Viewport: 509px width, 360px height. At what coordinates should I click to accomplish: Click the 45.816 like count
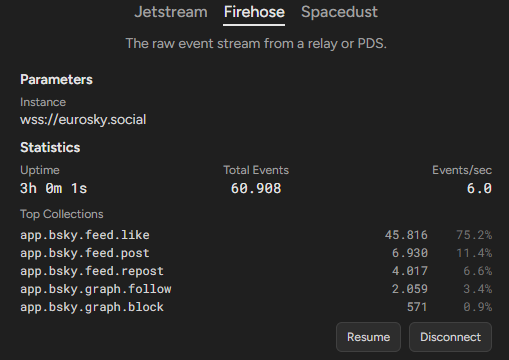coord(406,235)
